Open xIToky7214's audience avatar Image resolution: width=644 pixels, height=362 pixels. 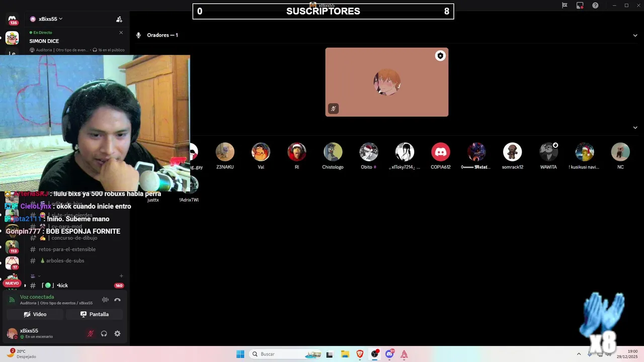(x=405, y=152)
